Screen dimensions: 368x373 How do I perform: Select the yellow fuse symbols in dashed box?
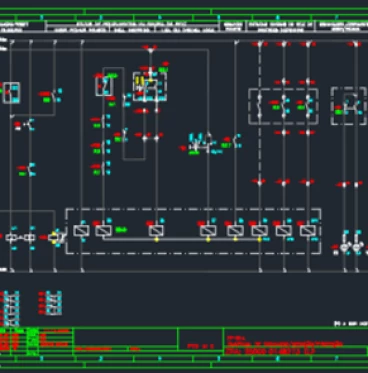point(140,81)
